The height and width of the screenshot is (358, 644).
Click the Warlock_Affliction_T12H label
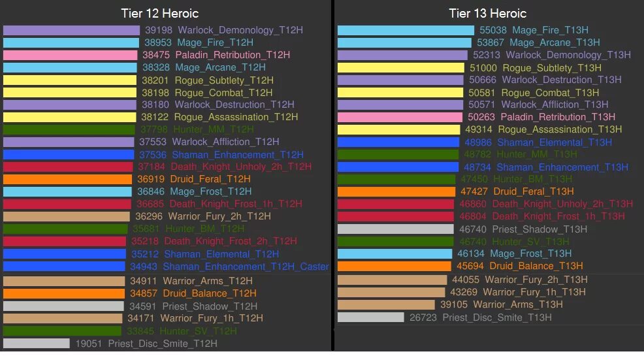tap(225, 141)
